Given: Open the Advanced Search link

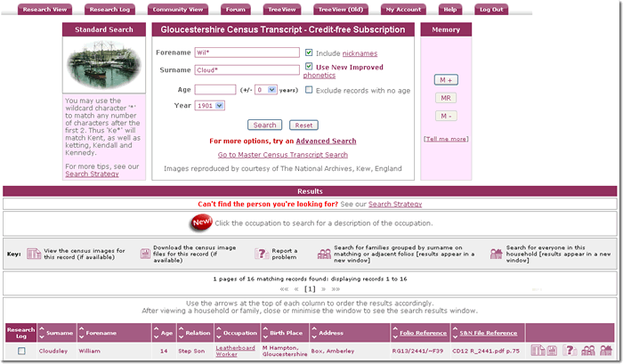Looking at the screenshot, I should [326, 142].
